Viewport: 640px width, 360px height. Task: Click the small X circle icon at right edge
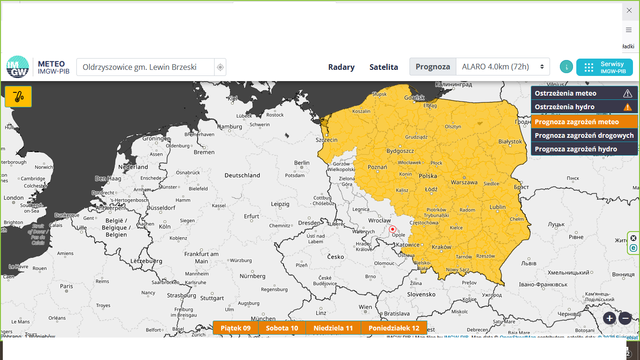coord(633,238)
